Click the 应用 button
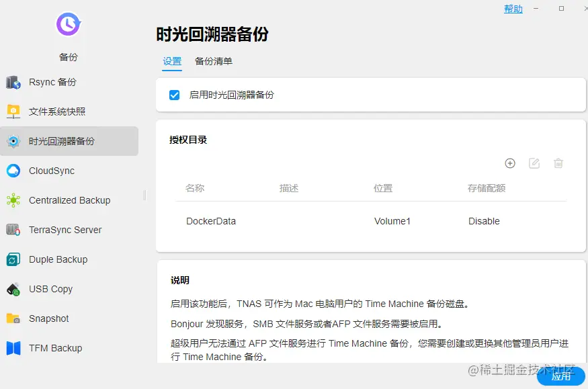This screenshot has height=389, width=588. point(560,377)
